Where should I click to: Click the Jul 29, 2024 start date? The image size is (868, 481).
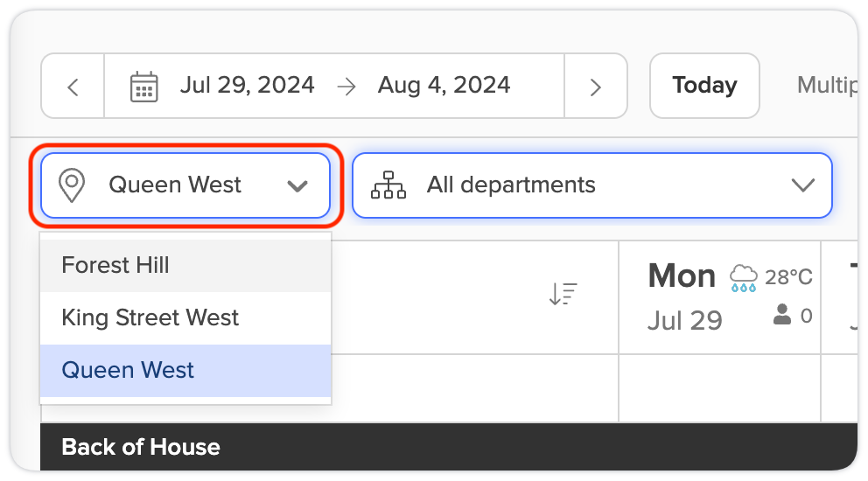[247, 85]
